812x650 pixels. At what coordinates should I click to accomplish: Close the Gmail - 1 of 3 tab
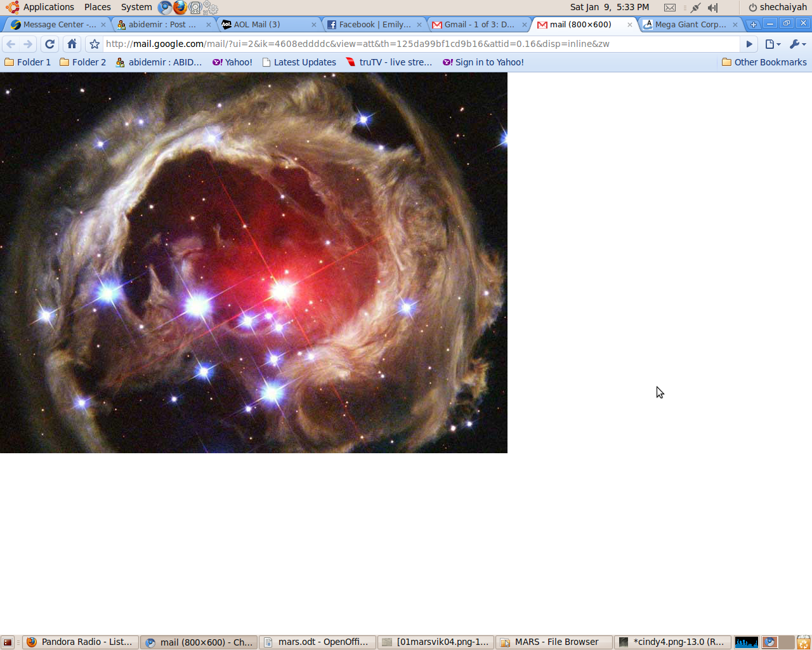tap(524, 25)
